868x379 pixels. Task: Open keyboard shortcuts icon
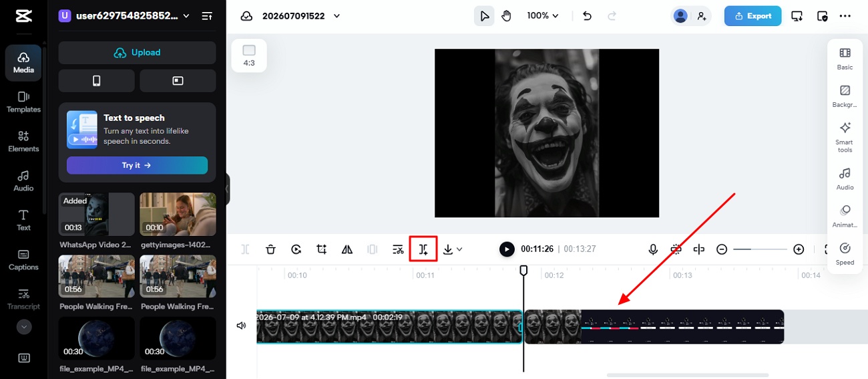pyautogui.click(x=24, y=358)
